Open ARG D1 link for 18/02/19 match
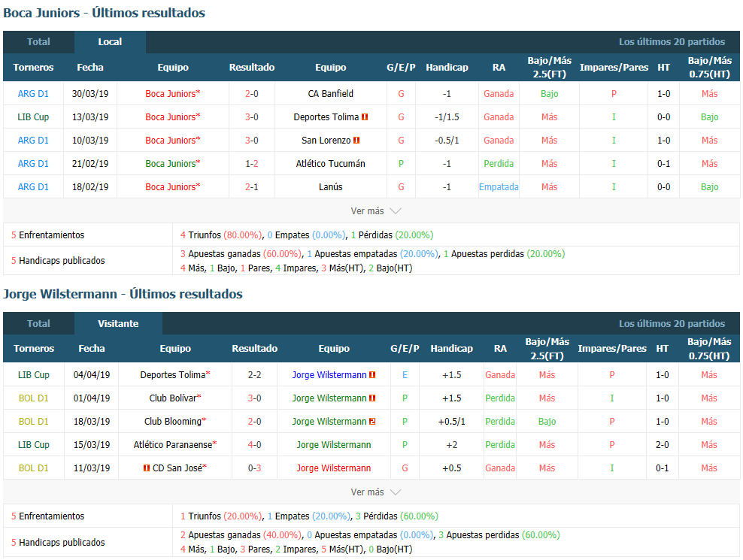This screenshot has width=743, height=560. pos(33,186)
